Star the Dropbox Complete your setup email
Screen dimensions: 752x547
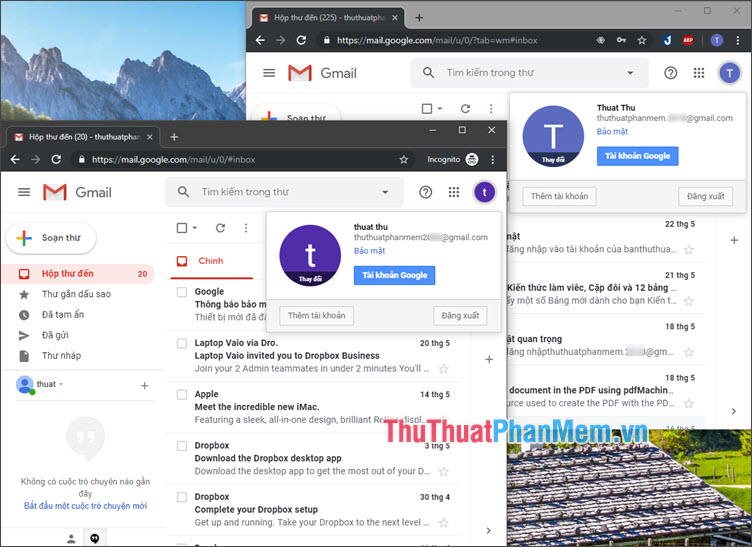444,523
